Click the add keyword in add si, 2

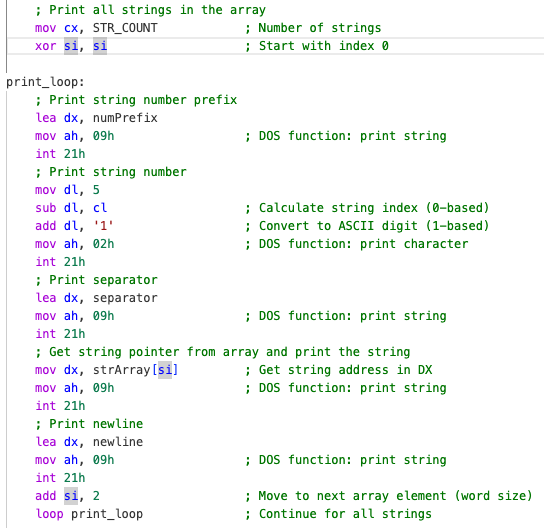pos(45,496)
